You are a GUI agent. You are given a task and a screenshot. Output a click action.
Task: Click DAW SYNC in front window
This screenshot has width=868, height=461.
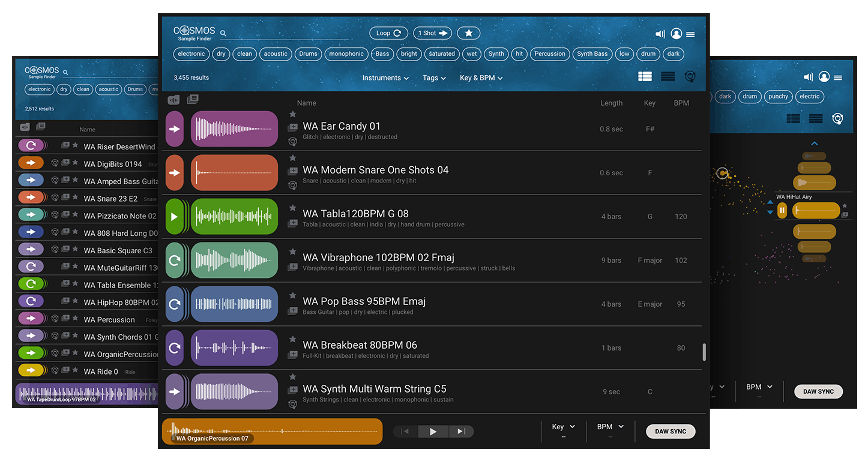(671, 432)
